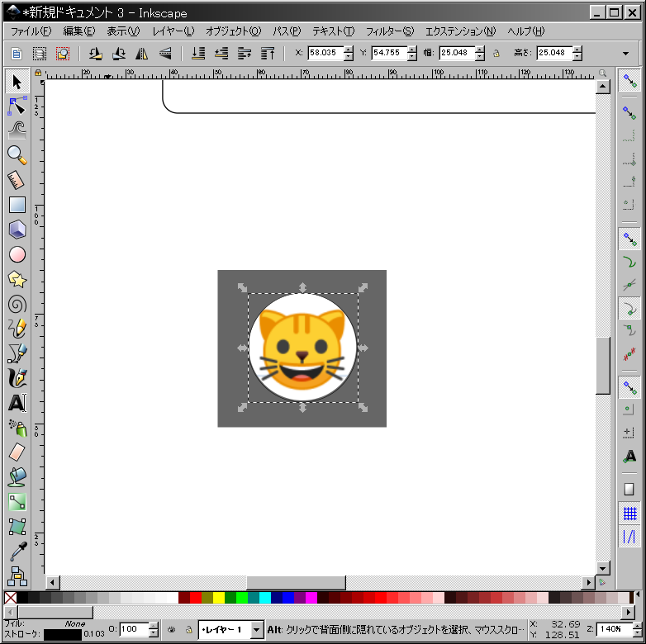Viewport: 646px width, 644px height.
Task: Select the Node edit tool
Action: point(17,107)
